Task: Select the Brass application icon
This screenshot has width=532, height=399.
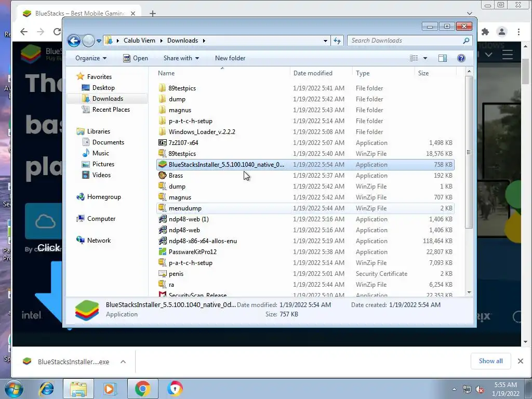Action: pyautogui.click(x=163, y=176)
